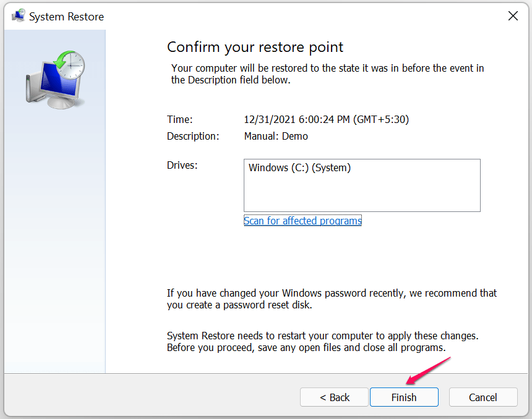
Task: Go back using the < Back button
Action: (334, 397)
